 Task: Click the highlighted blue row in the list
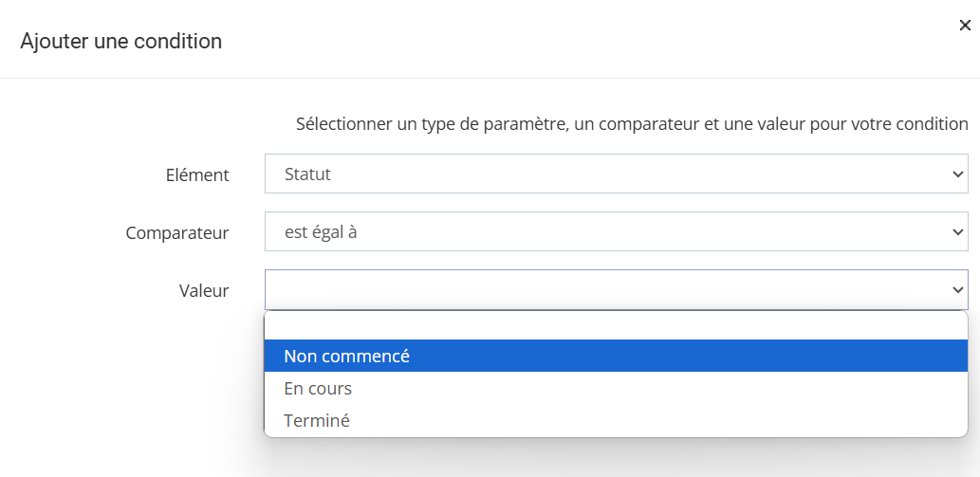click(616, 357)
